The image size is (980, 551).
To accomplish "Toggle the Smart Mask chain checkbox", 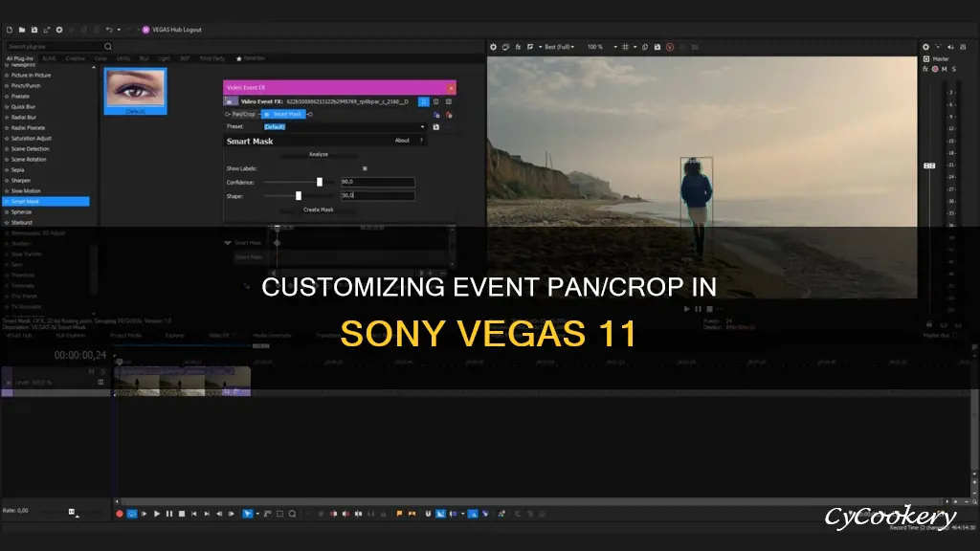I will pos(267,115).
